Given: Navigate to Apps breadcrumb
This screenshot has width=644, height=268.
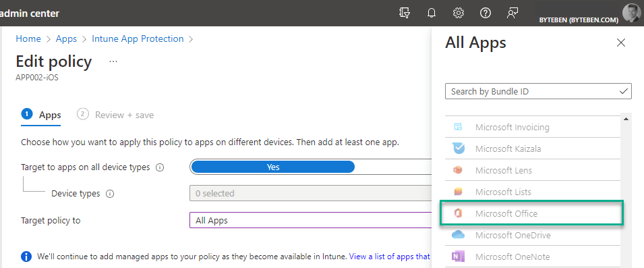Looking at the screenshot, I should (66, 38).
